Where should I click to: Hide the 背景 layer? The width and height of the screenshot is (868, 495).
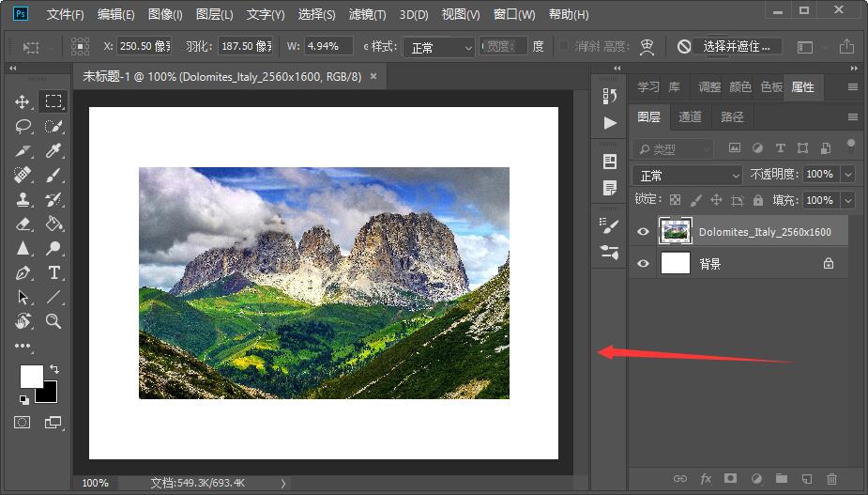pos(643,264)
